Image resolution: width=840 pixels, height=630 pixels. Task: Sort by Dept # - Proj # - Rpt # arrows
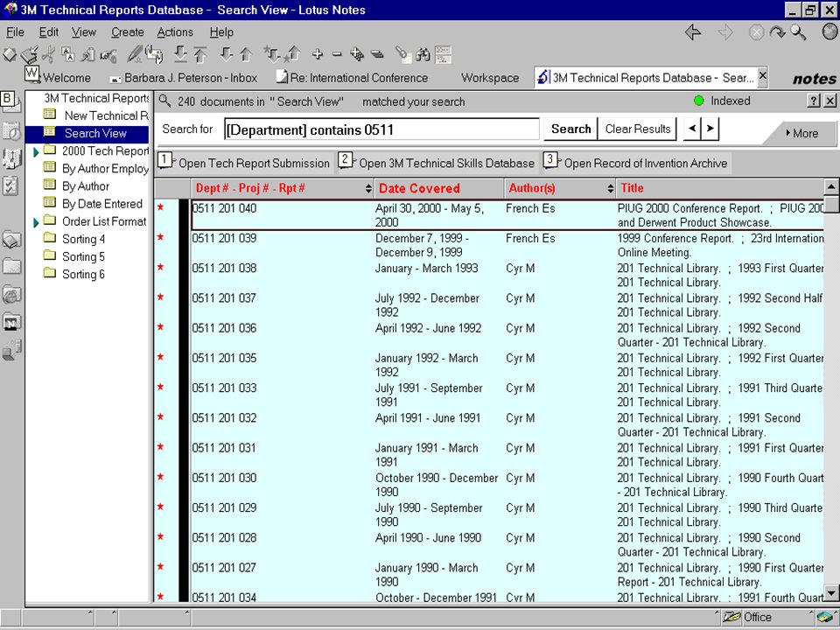[x=368, y=189]
